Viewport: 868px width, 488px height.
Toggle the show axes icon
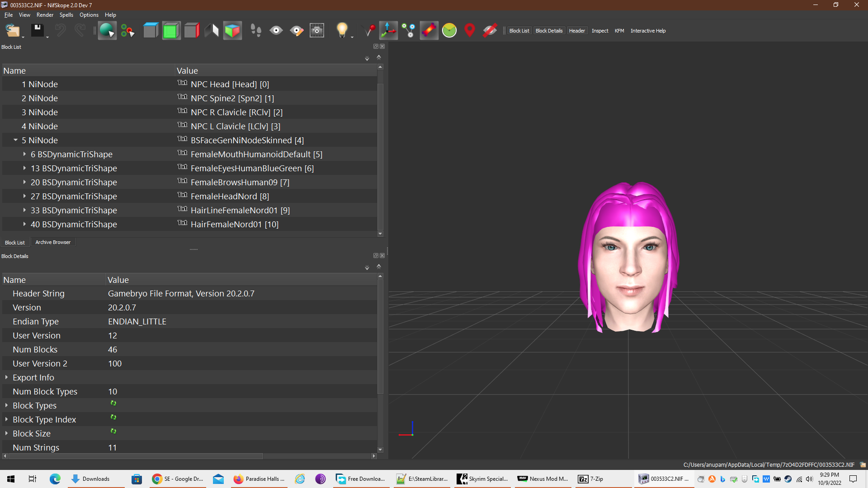tap(388, 31)
